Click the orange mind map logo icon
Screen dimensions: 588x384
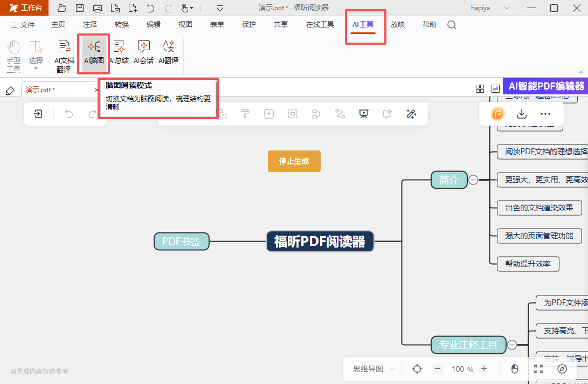tap(497, 114)
